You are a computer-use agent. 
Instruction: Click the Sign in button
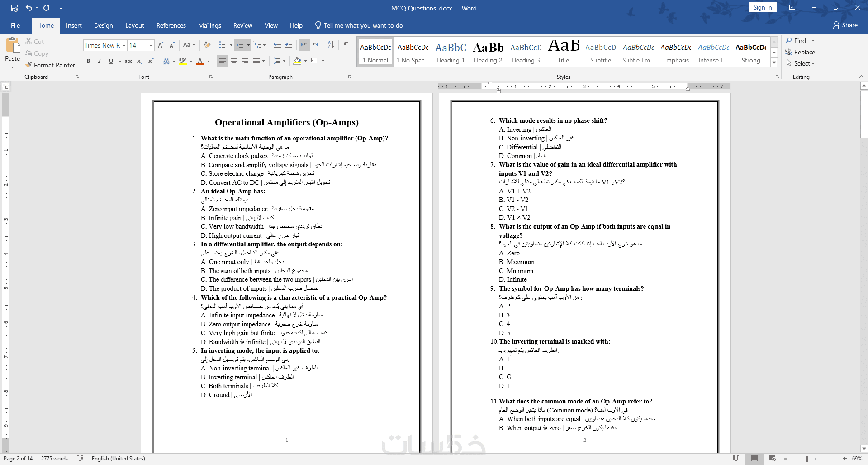763,7
